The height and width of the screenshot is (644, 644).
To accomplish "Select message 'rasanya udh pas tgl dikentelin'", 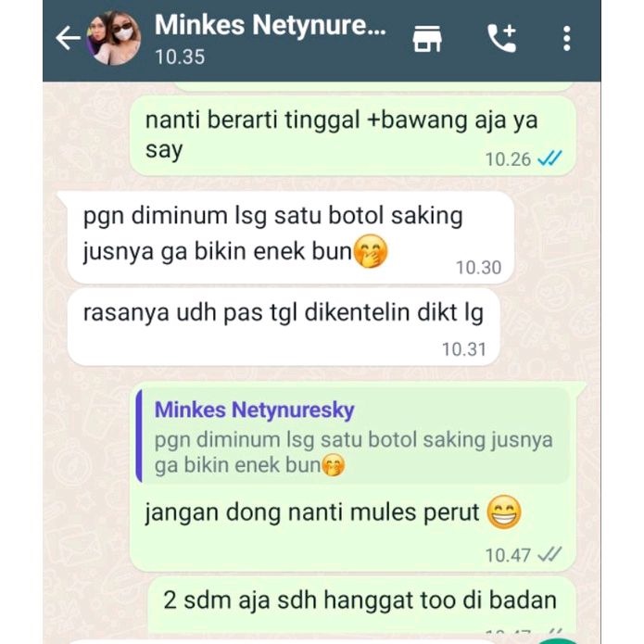I will click(x=284, y=326).
